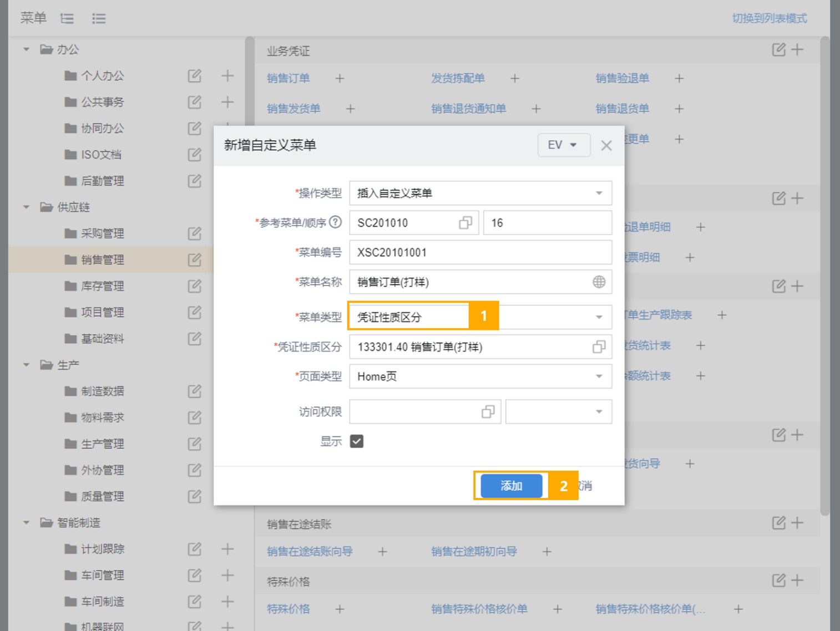Click the tree view icon beside 菜单
The width and height of the screenshot is (840, 631).
[x=67, y=19]
